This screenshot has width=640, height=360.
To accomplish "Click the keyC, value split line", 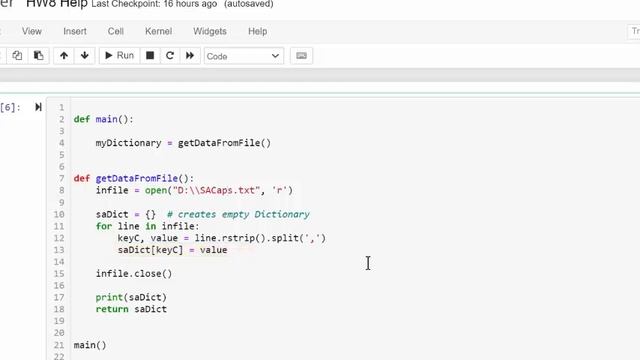I will [x=222, y=238].
